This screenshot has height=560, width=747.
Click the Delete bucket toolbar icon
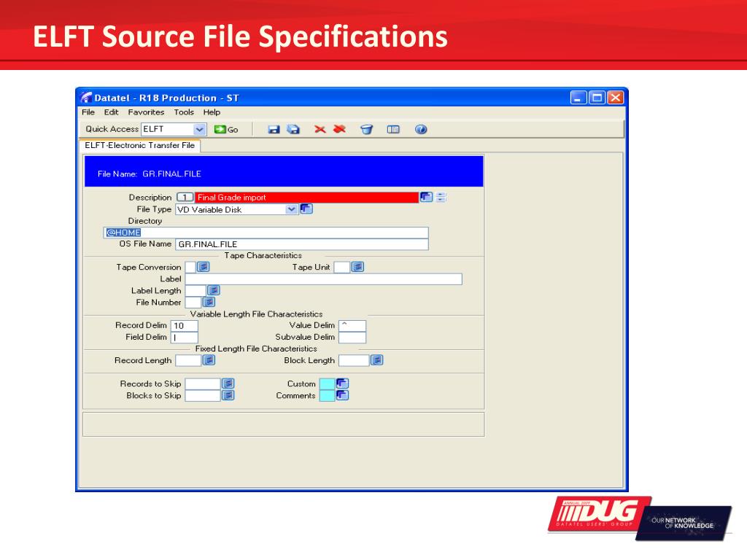tap(366, 130)
